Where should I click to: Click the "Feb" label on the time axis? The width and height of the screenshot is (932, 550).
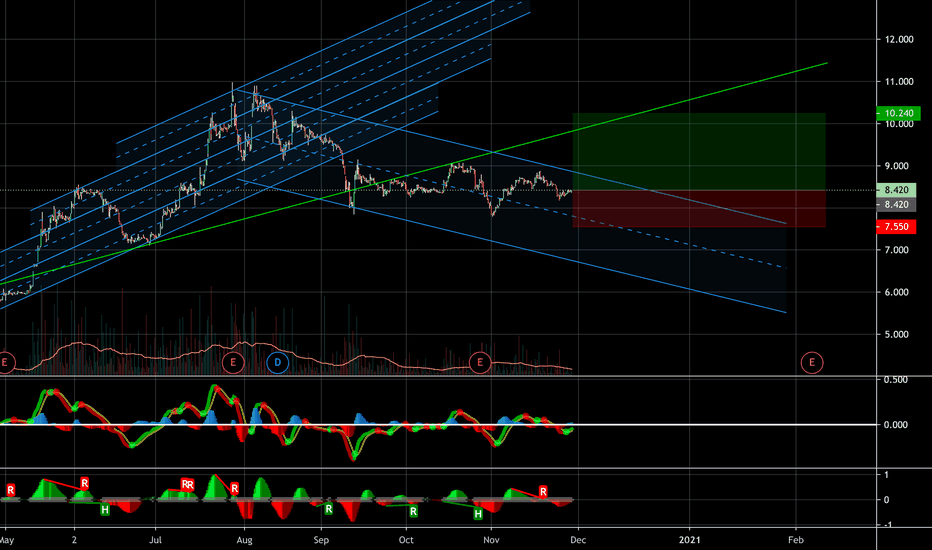coord(795,540)
